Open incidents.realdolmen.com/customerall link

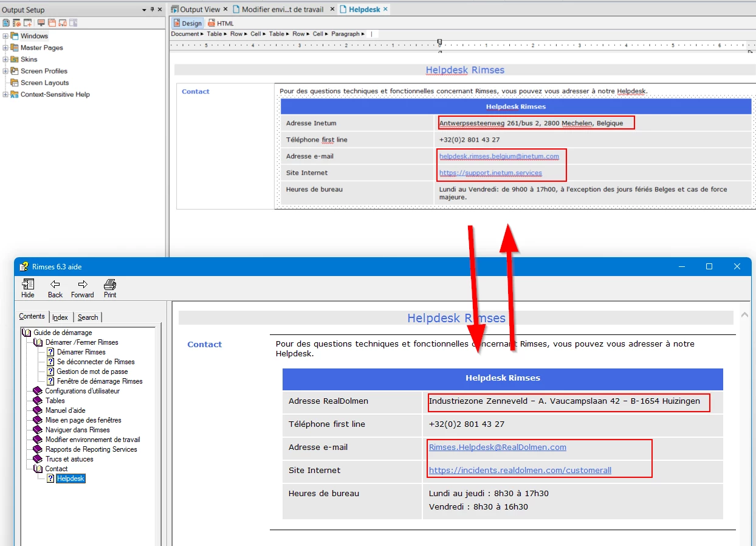(x=520, y=470)
